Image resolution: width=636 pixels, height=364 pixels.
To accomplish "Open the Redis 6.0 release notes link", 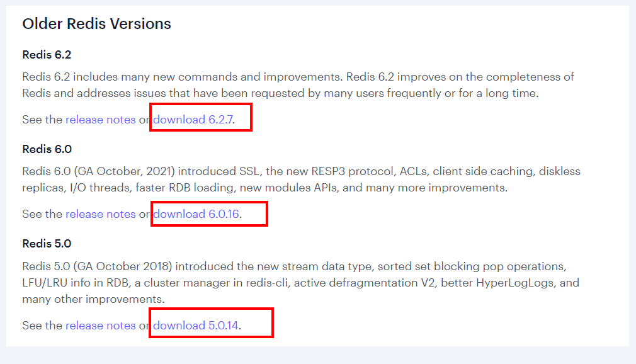I will [101, 214].
